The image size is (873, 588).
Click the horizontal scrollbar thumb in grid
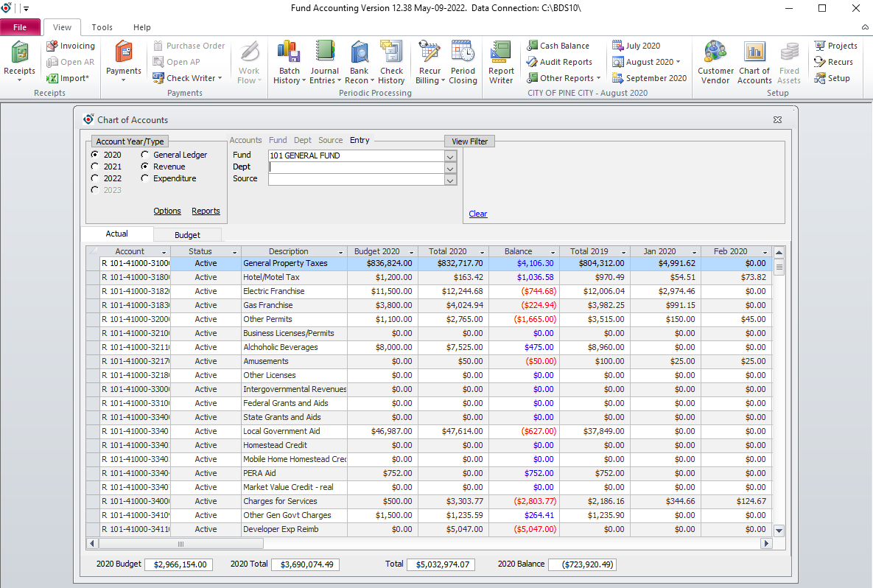click(180, 544)
